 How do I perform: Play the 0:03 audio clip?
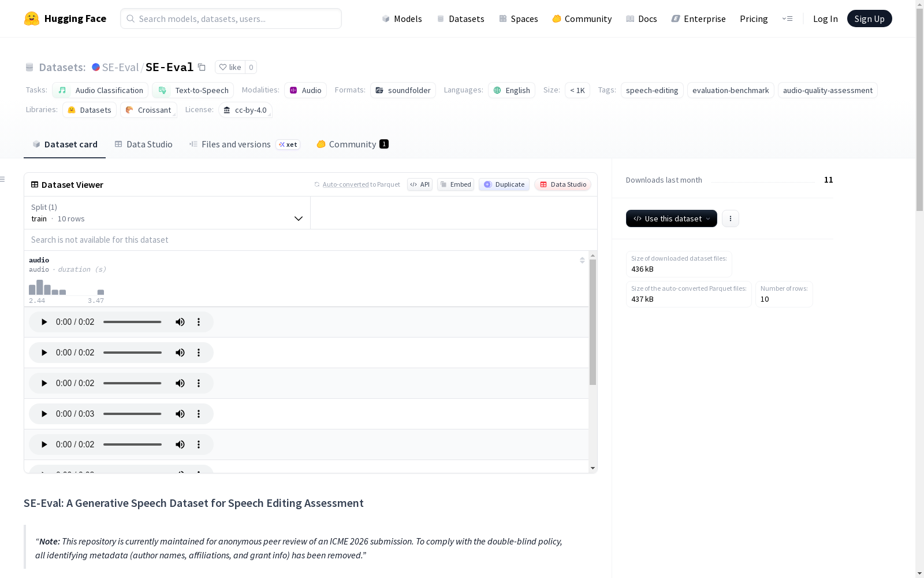coord(44,414)
